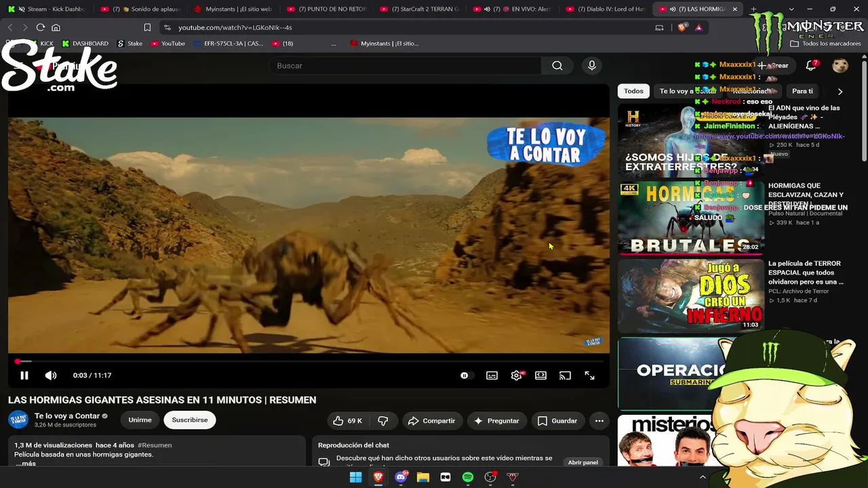Share the video using Compartir
This screenshot has width=868, height=488.
432,421
